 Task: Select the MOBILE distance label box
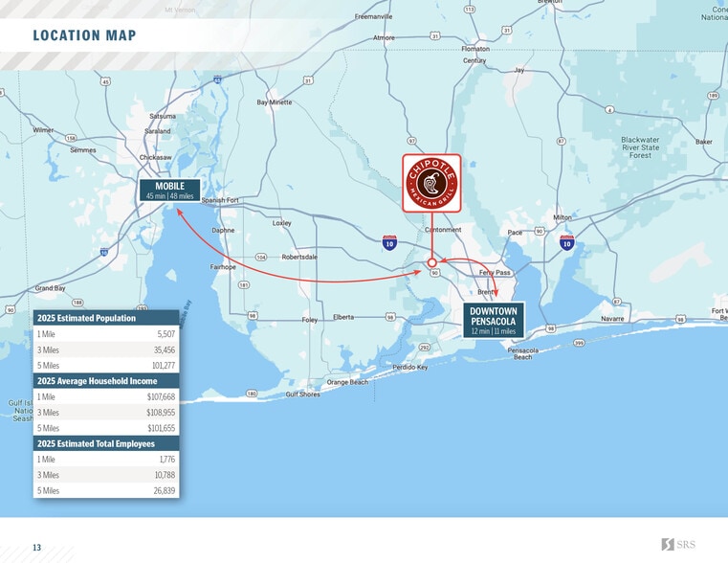(169, 191)
